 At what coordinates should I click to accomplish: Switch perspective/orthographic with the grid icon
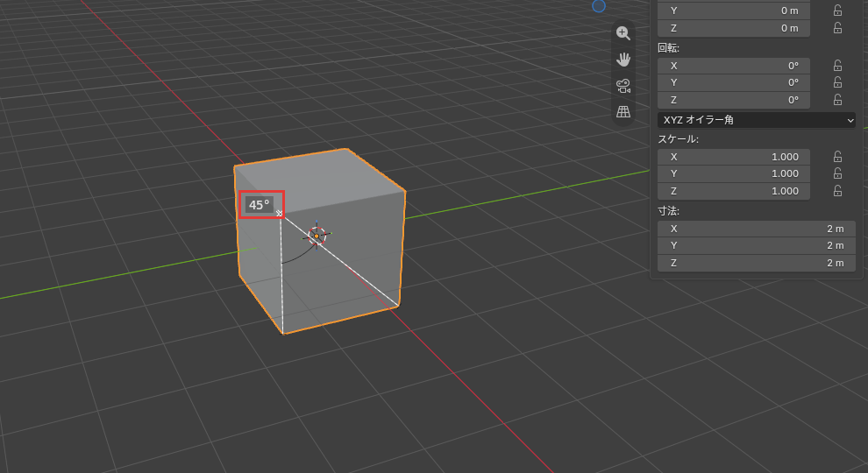coord(623,112)
